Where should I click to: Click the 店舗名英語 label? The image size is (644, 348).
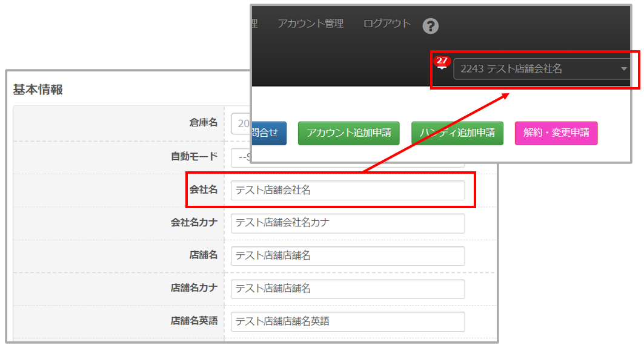[x=194, y=321]
